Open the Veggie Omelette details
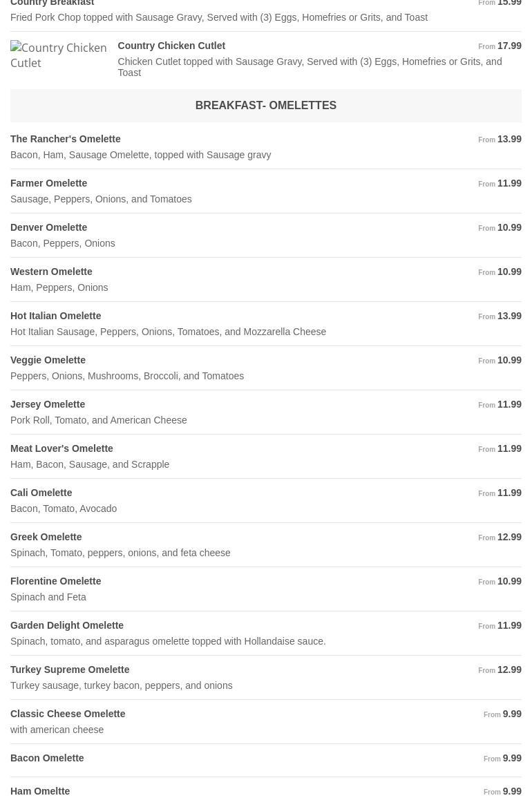This screenshot has width=532, height=807. click(x=48, y=360)
